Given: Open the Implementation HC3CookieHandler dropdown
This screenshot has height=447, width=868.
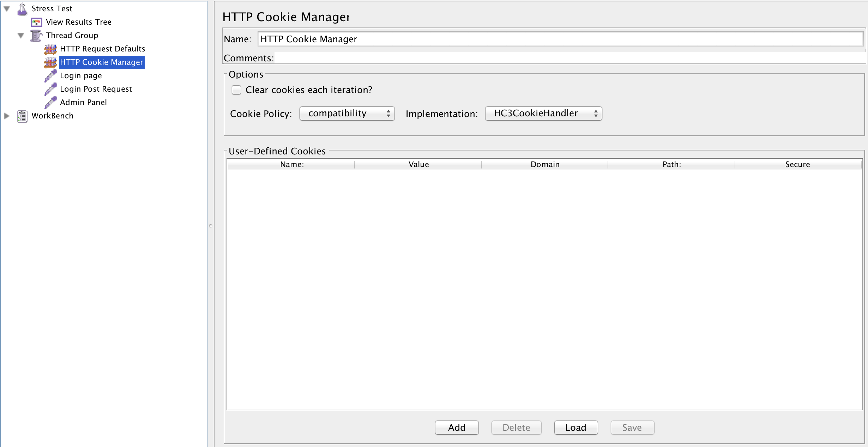Looking at the screenshot, I should [544, 114].
